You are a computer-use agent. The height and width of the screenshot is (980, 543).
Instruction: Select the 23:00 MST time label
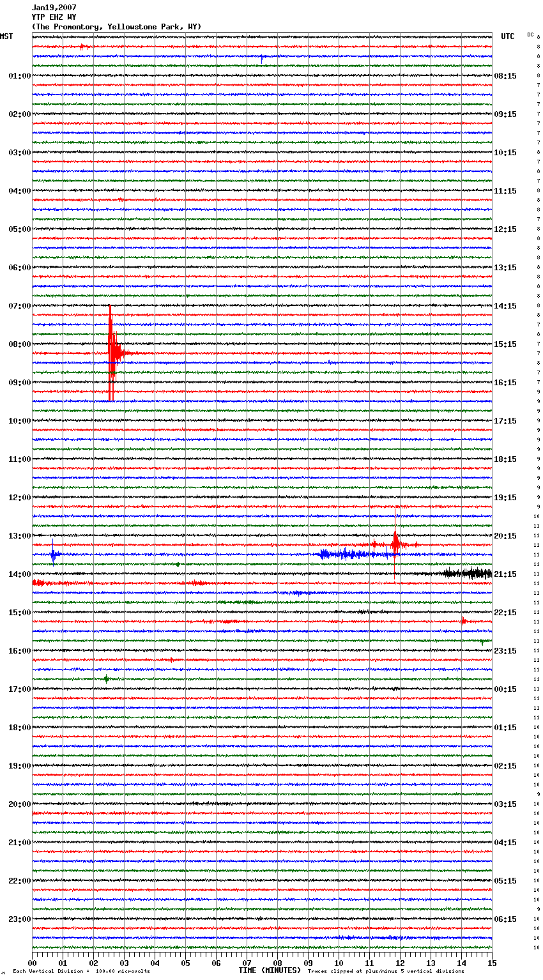[x=19, y=919]
